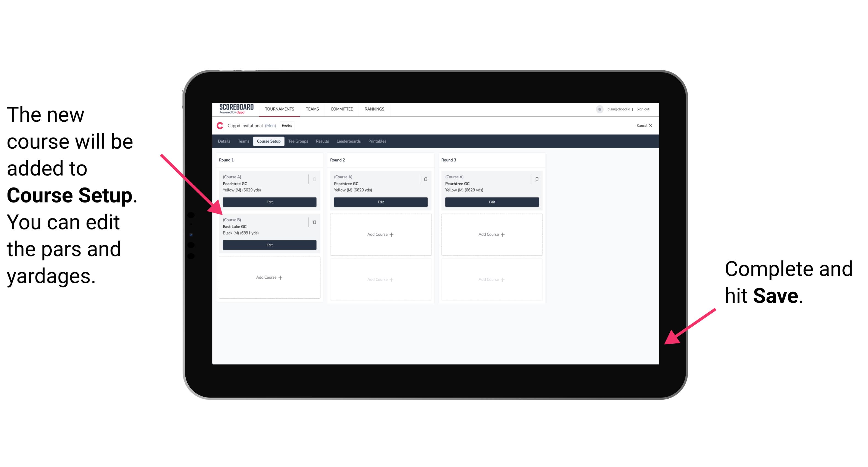Viewport: 868px width, 467px height.
Task: Click Edit button for Peachtree GC Round 1
Action: [x=269, y=202]
